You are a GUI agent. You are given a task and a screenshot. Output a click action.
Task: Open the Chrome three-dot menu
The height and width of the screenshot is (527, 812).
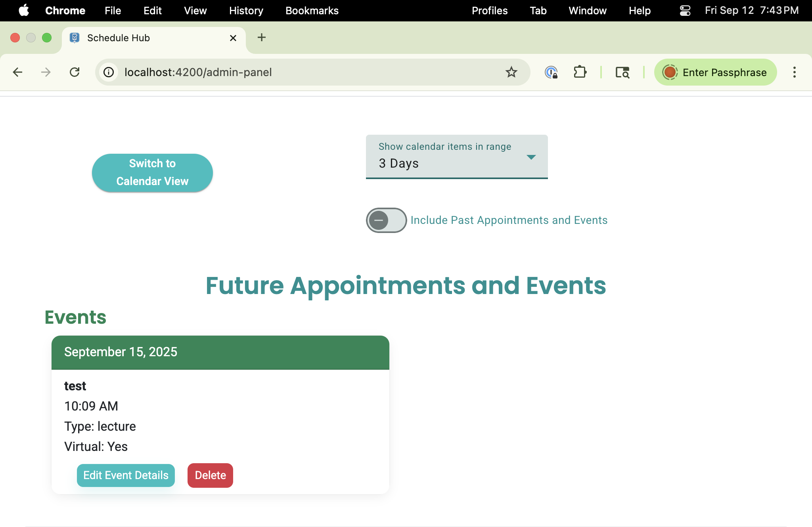coord(794,72)
